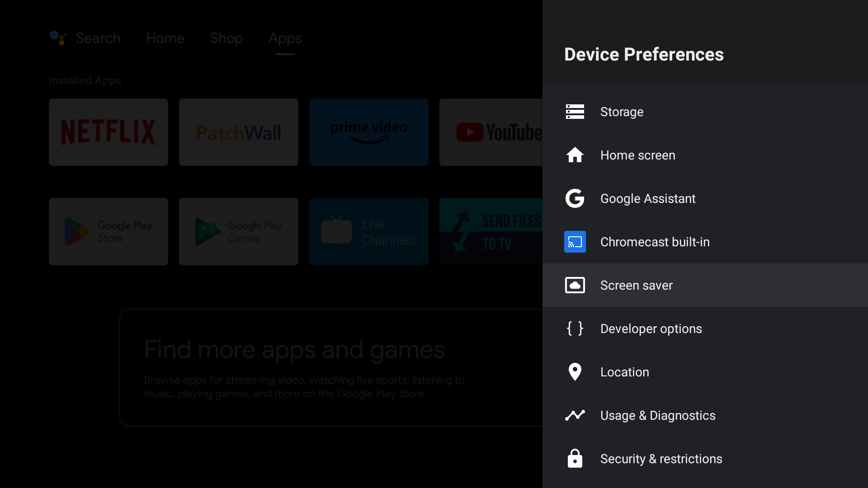The width and height of the screenshot is (868, 488).
Task: Click Security & restrictions setting
Action: [661, 458]
